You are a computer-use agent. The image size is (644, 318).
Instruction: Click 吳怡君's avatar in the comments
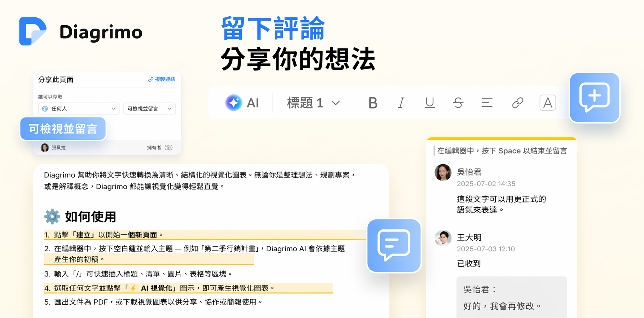point(443,172)
